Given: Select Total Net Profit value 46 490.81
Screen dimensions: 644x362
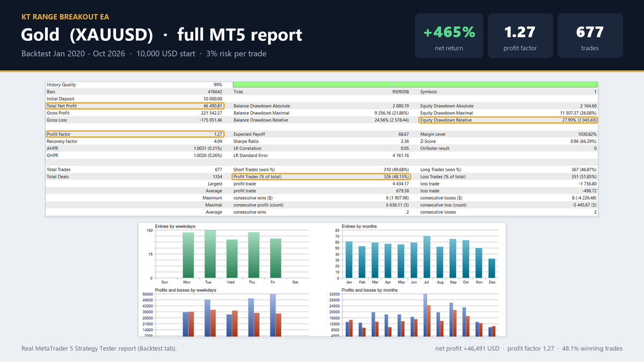Looking at the screenshot, I should tap(213, 106).
